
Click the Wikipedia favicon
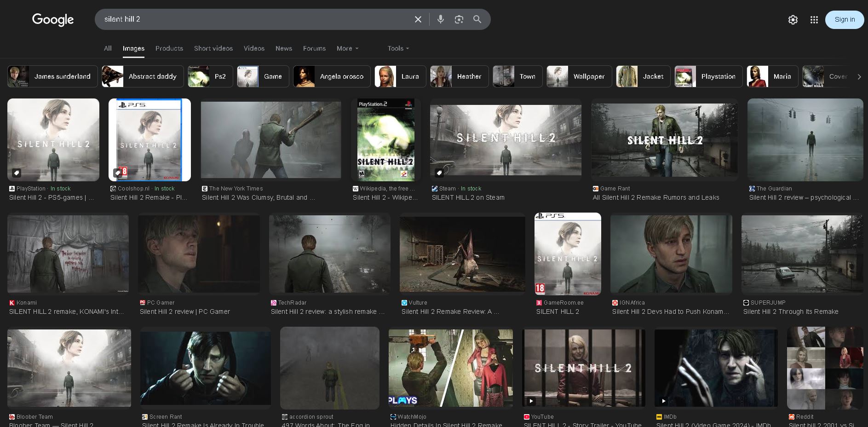click(356, 189)
